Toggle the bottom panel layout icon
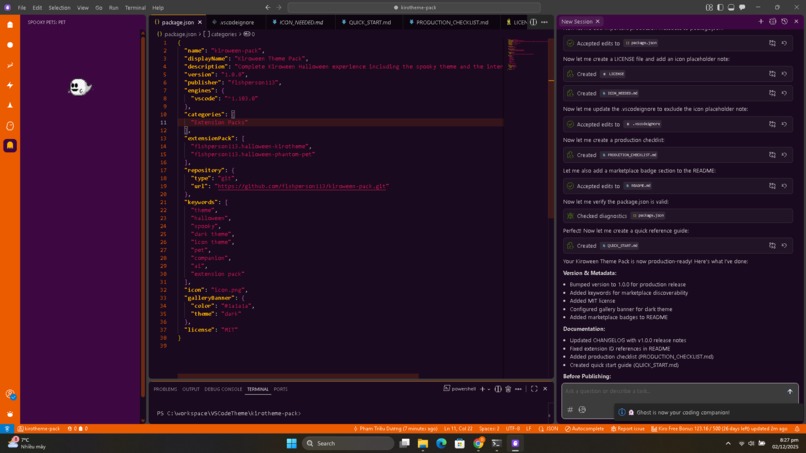This screenshot has height=453, width=806. pos(731,8)
